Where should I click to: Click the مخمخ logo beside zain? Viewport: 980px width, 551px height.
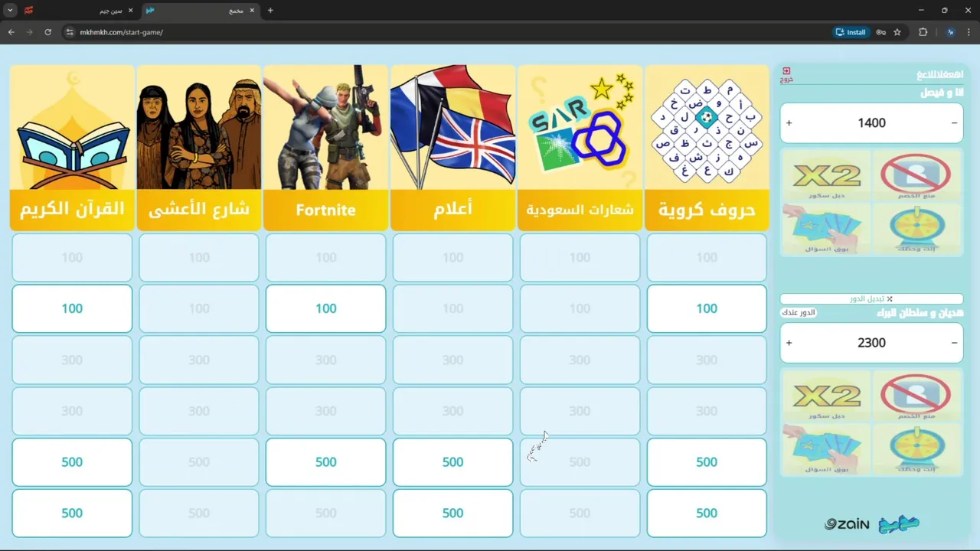point(899,524)
